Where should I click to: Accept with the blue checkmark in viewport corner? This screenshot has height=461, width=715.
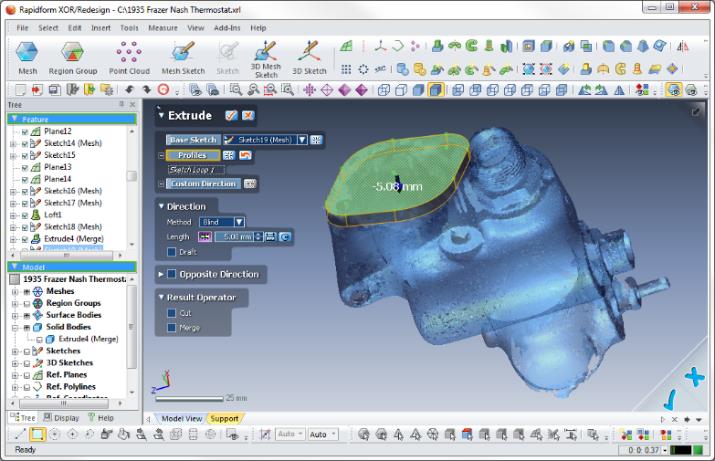tap(669, 399)
